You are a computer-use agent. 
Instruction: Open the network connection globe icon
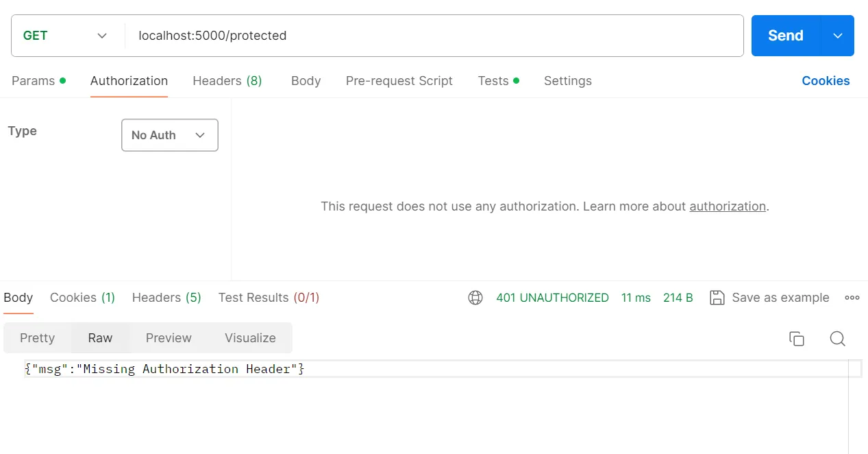click(x=475, y=298)
